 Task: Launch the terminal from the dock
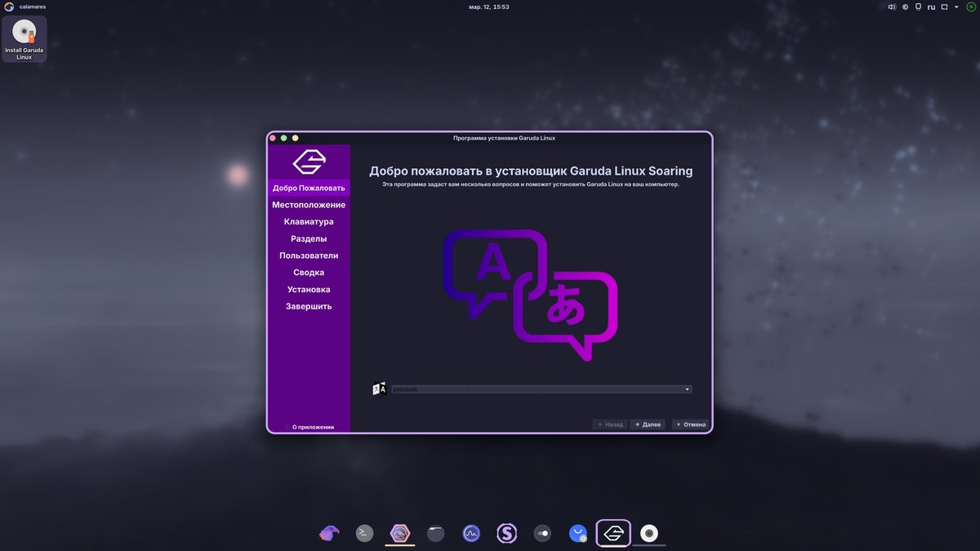(x=364, y=533)
